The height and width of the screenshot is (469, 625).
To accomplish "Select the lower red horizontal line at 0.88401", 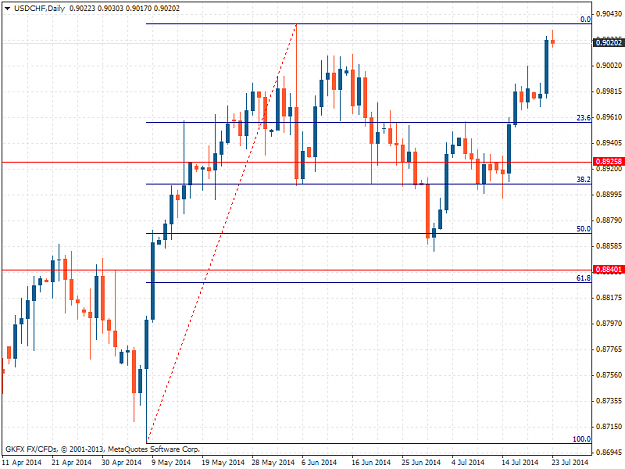I will coord(297,270).
